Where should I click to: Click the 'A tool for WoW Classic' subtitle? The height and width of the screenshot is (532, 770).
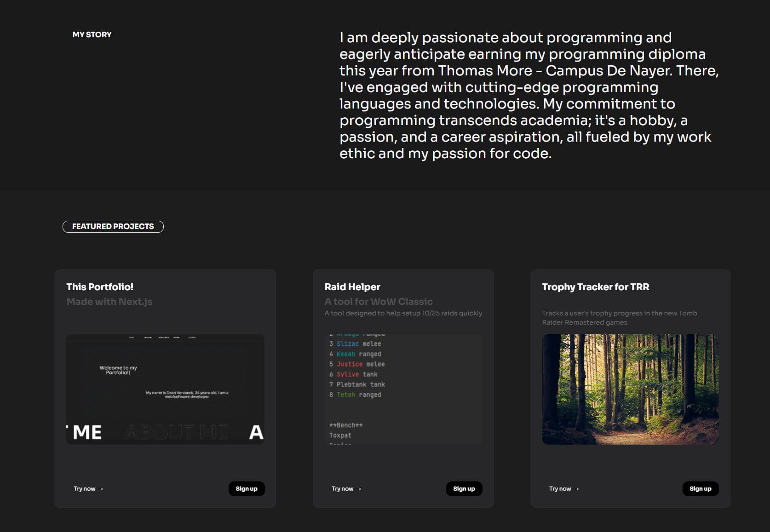379,302
